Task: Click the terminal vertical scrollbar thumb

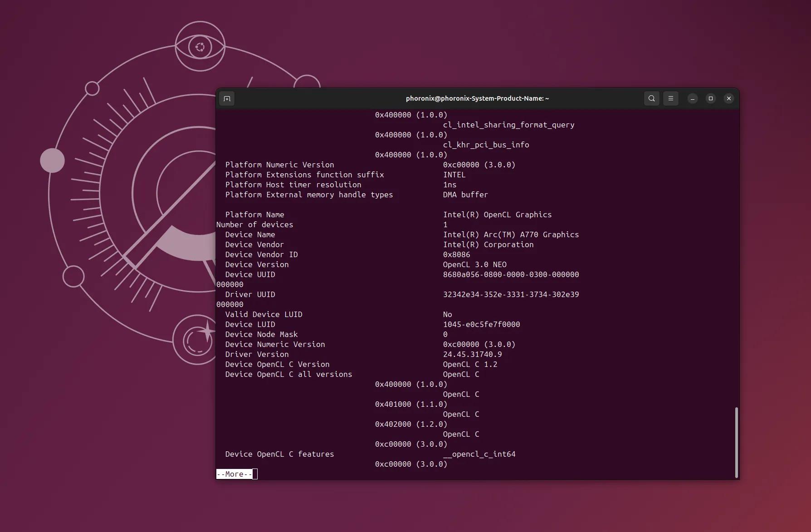Action: (x=736, y=442)
